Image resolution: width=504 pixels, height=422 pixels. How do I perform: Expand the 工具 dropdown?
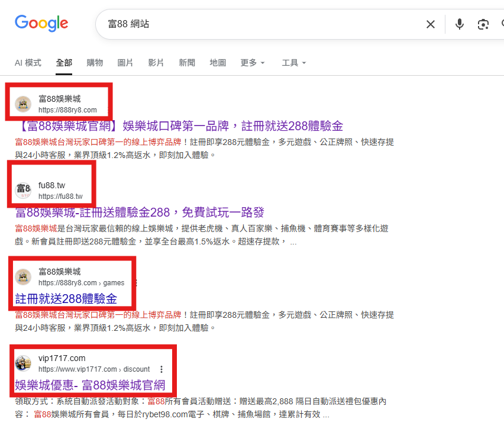294,63
